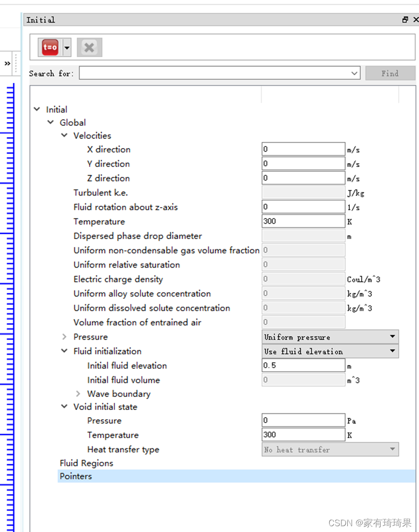The image size is (419, 532).
Task: Click Initial fluid volume label
Action: pos(123,380)
